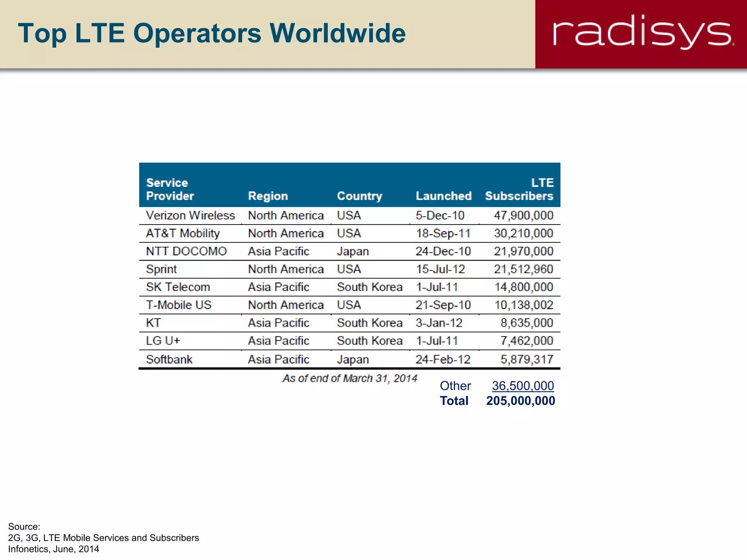This screenshot has height=560, width=747.
Task: Click the 'LTE Subscribers' column header
Action: click(519, 189)
